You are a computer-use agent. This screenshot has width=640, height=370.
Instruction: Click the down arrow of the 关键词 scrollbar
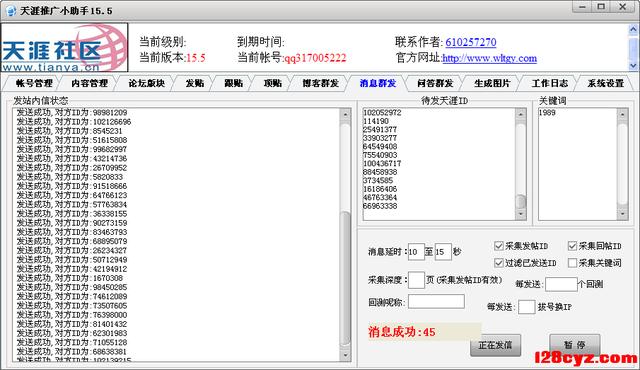click(x=622, y=214)
